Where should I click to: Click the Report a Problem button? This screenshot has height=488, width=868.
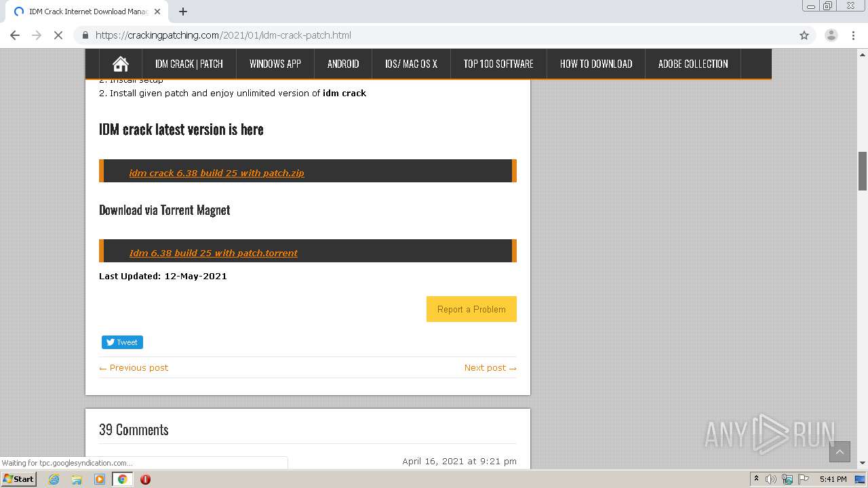click(471, 309)
